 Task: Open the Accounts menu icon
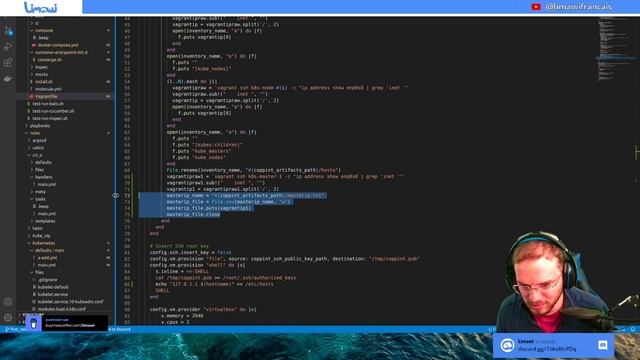tap(8, 302)
